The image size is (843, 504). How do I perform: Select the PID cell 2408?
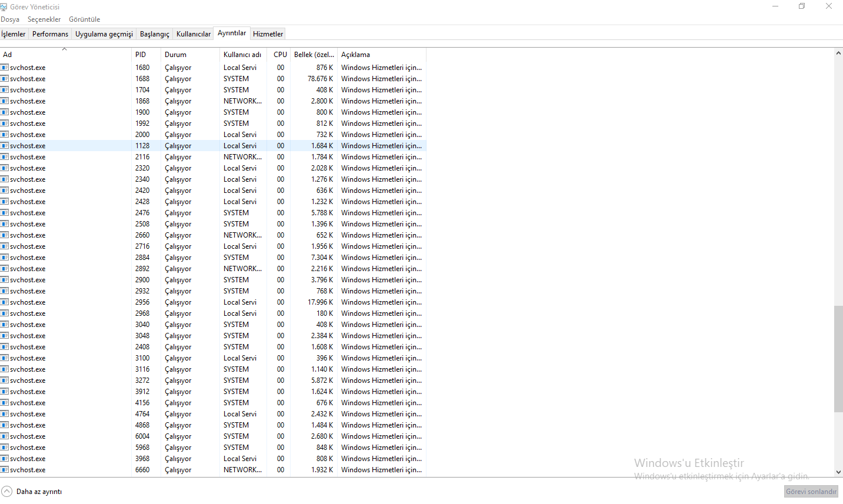point(142,347)
